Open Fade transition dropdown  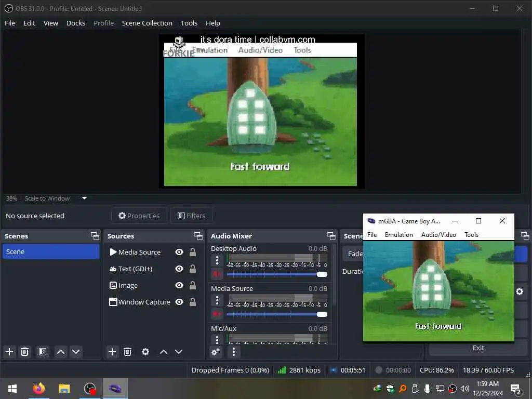pos(353,254)
